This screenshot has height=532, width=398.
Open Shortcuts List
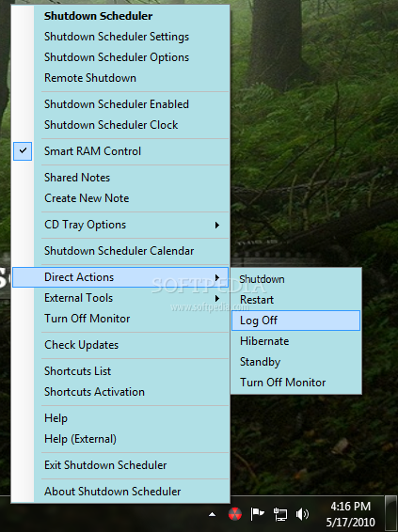[120, 371]
